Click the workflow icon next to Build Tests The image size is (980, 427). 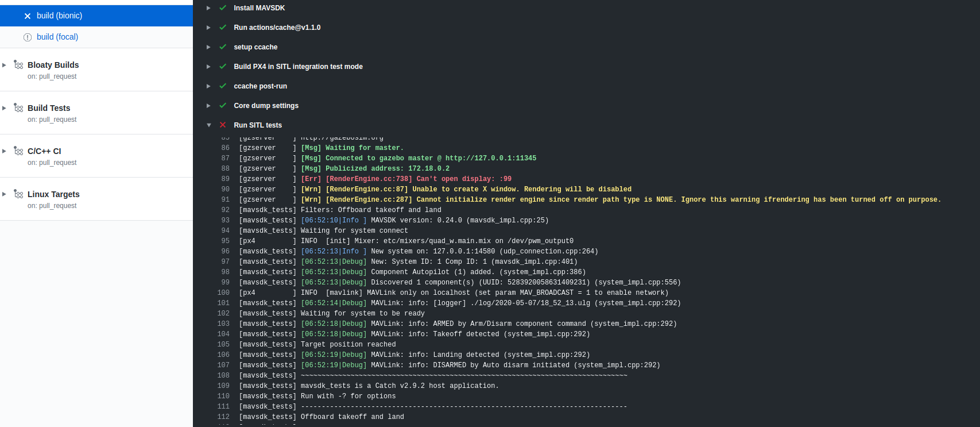pyautogui.click(x=18, y=108)
